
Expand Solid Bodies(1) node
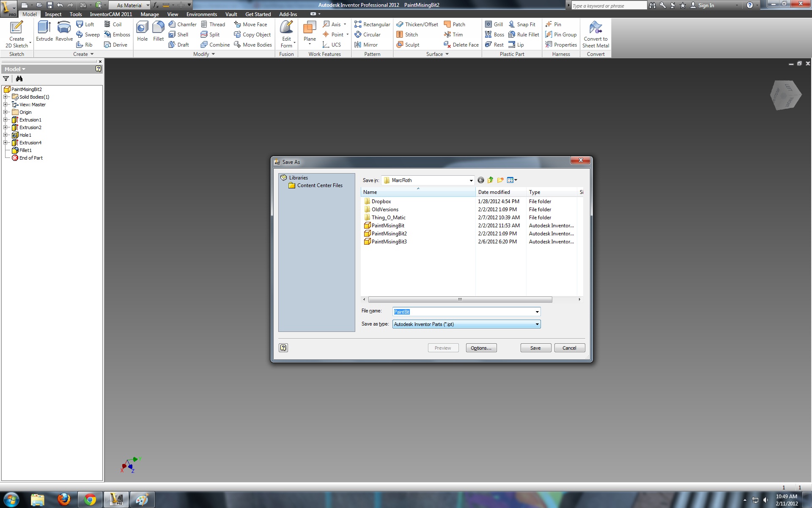click(5, 97)
